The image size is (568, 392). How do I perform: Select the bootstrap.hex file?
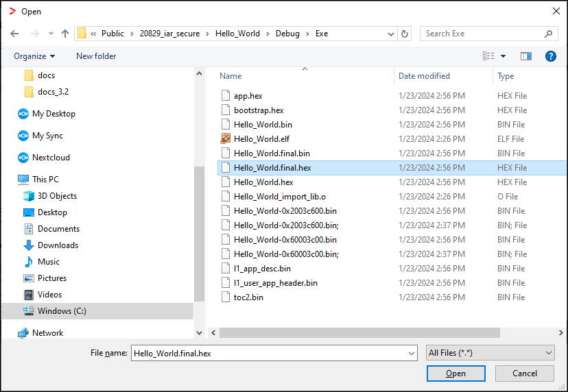259,110
